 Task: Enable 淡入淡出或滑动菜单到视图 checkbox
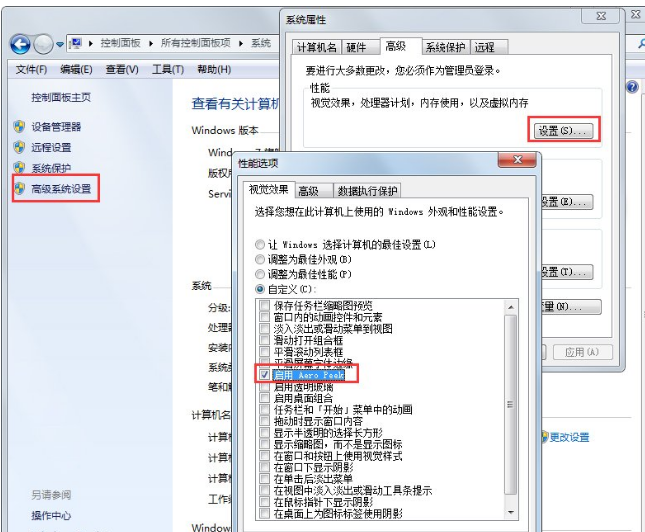click(x=264, y=329)
